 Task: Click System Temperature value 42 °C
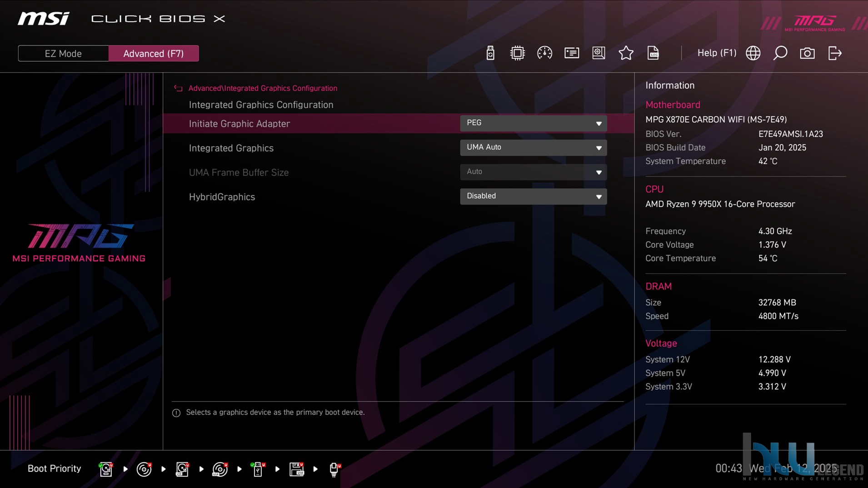768,161
